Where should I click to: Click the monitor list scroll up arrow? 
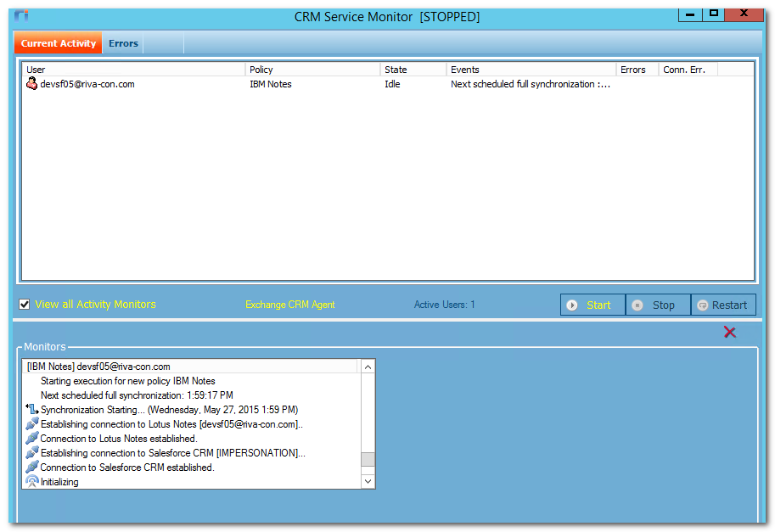pos(368,367)
